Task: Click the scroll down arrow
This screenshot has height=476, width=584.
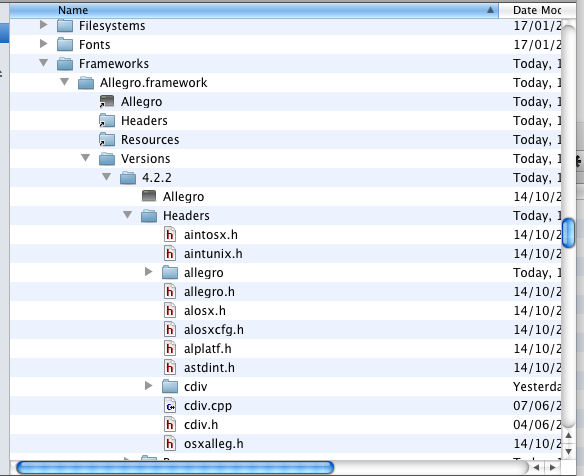Action: pos(568,451)
